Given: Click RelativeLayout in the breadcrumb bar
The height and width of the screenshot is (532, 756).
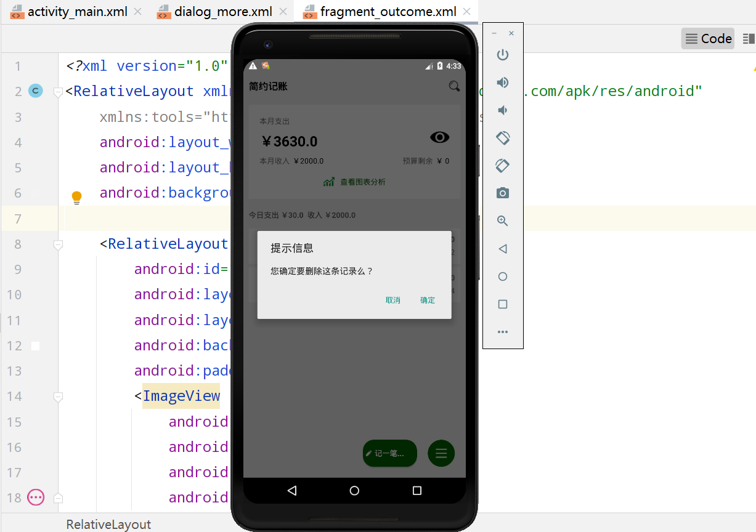Looking at the screenshot, I should [x=108, y=525].
